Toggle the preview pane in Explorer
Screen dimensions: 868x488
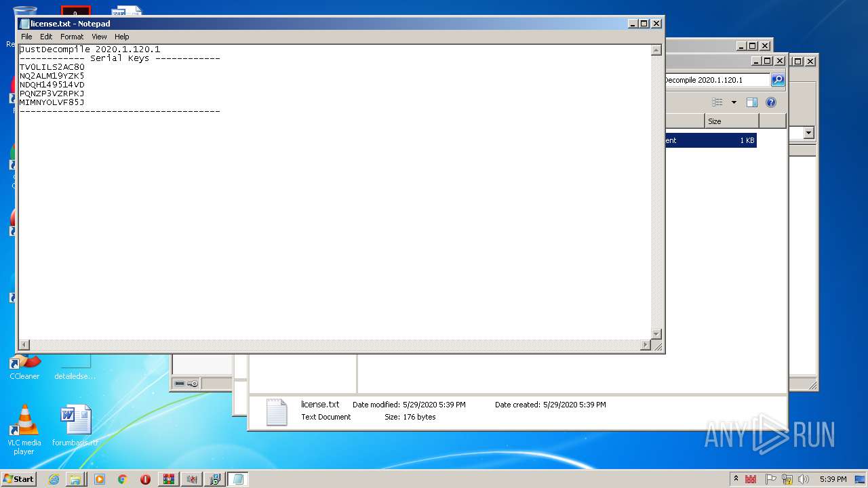click(x=752, y=102)
